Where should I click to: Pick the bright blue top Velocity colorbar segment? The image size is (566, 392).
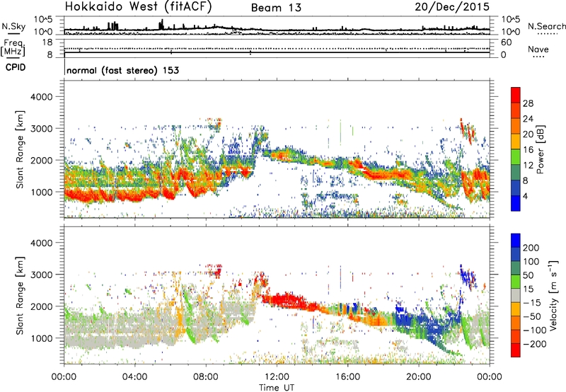[x=516, y=241]
